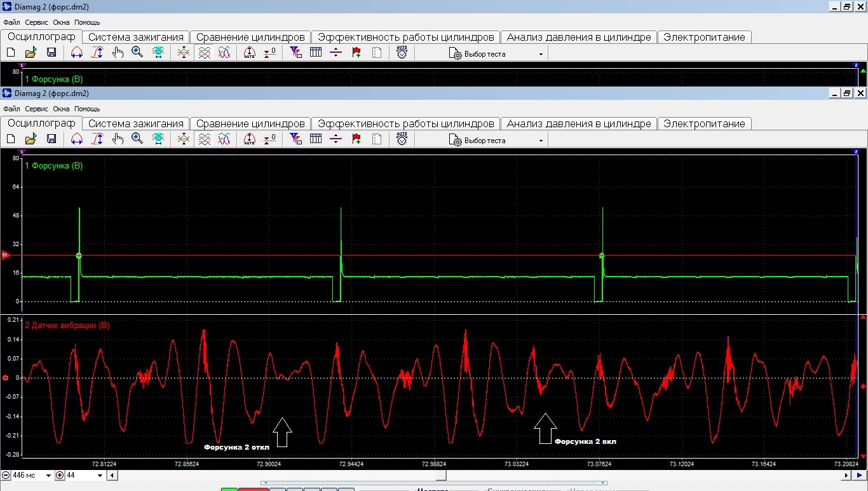Click the AUTO voltmeter gauge icon, front window
This screenshot has height=491, width=868.
coord(402,139)
